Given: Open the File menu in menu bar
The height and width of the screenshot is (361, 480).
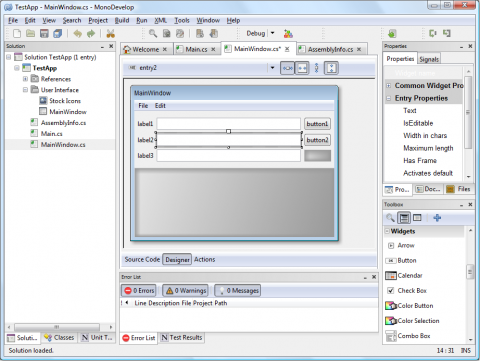Looking at the screenshot, I should 13,21.
